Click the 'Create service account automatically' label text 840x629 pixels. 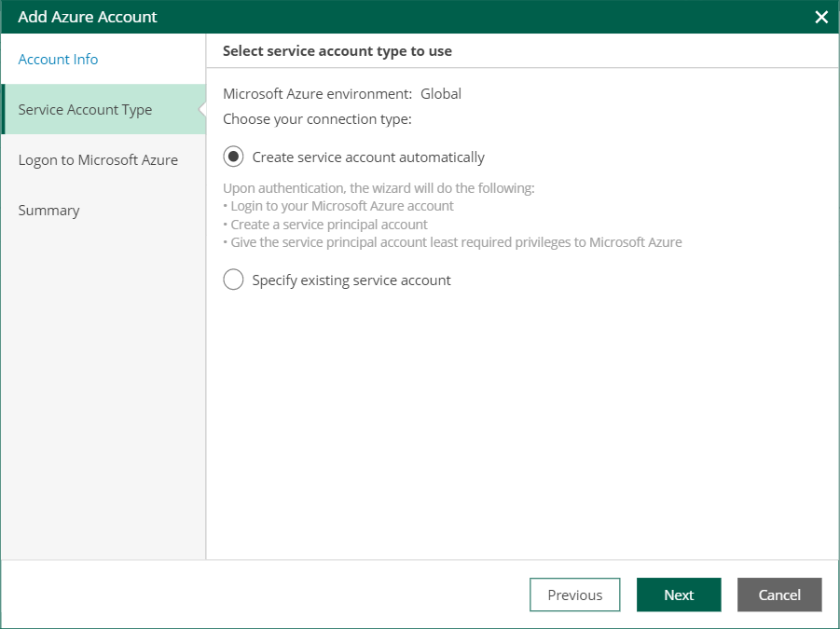(x=368, y=157)
